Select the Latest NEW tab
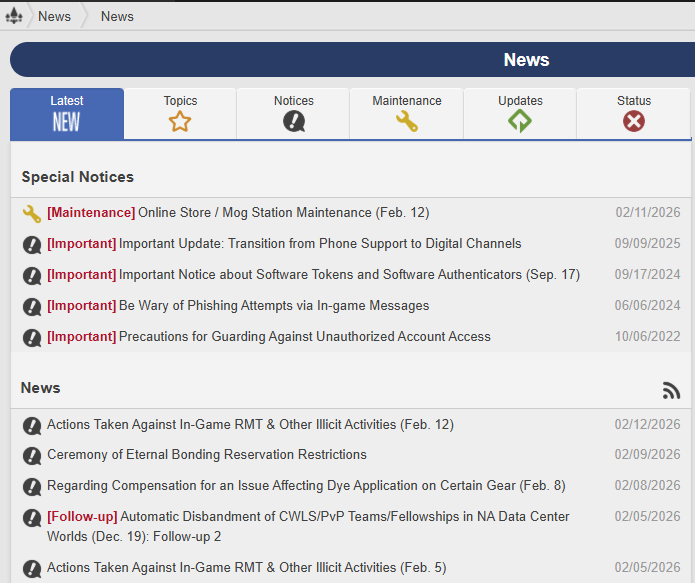Screen dimensions: 695x583 [67, 114]
